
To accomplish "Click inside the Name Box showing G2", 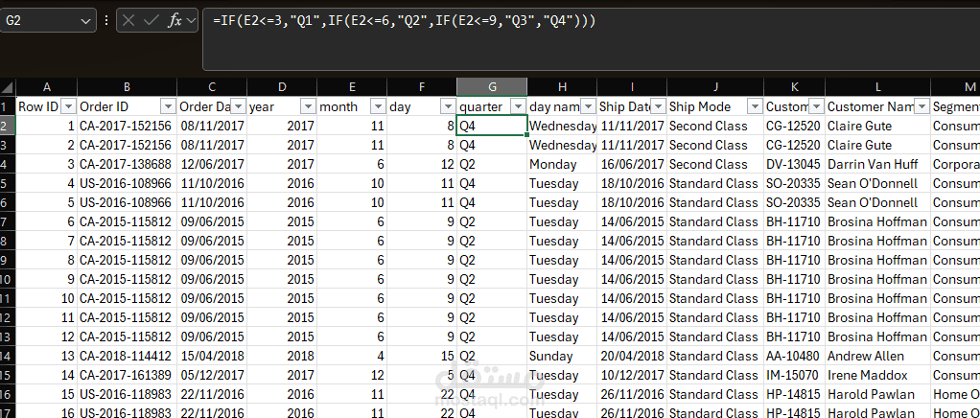I will (40, 21).
